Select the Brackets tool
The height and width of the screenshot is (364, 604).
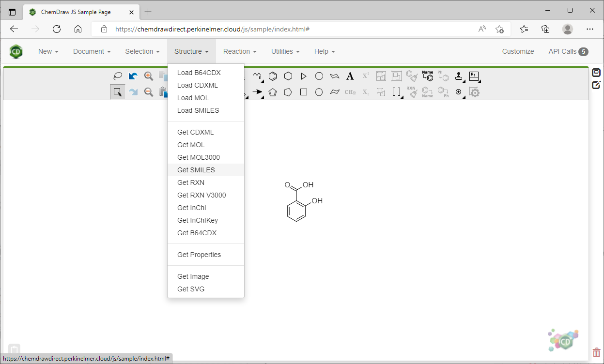coord(397,92)
